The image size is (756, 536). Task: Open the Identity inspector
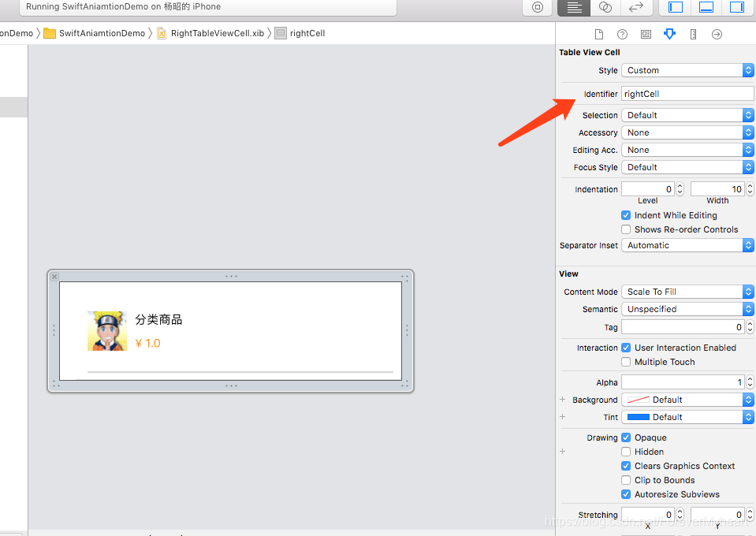646,34
